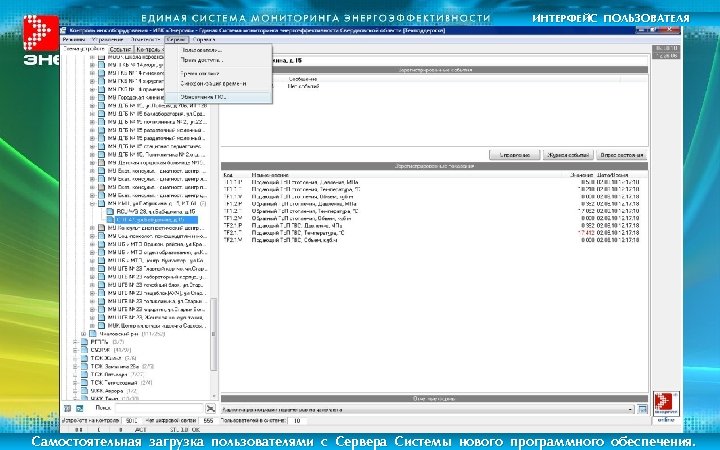Click the Сообщение column header in events list
Screen dimensions: 720x450
(302, 79)
